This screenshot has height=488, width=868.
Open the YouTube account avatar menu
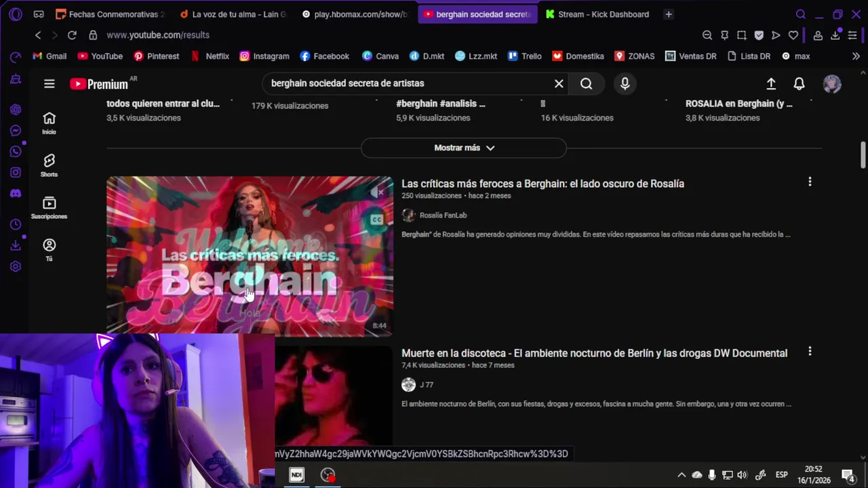click(832, 83)
